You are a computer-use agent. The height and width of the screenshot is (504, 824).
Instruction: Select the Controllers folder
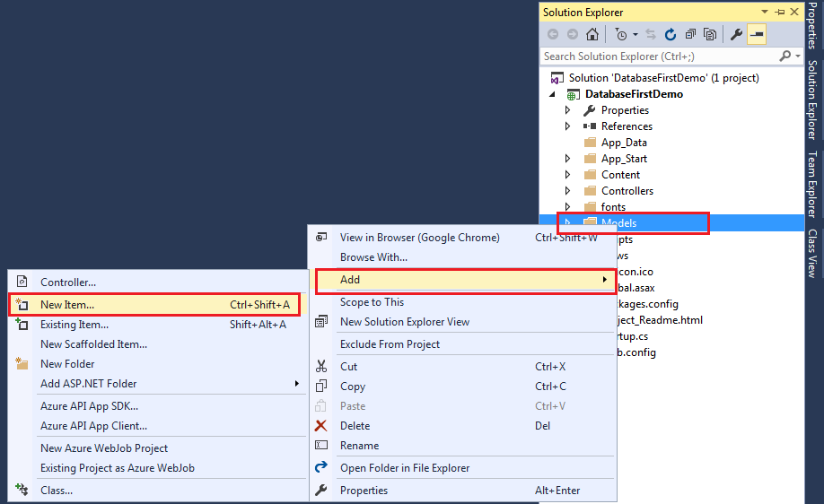click(627, 191)
